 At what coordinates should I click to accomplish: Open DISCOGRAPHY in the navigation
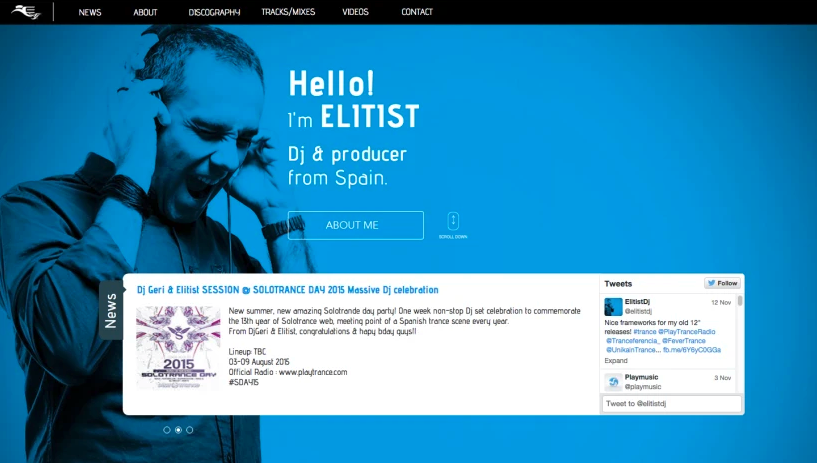pyautogui.click(x=214, y=12)
